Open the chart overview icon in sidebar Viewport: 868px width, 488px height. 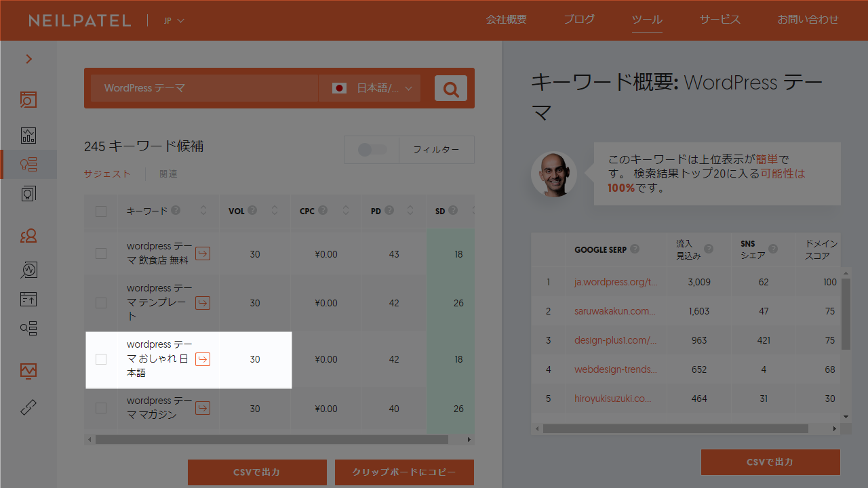[28, 135]
